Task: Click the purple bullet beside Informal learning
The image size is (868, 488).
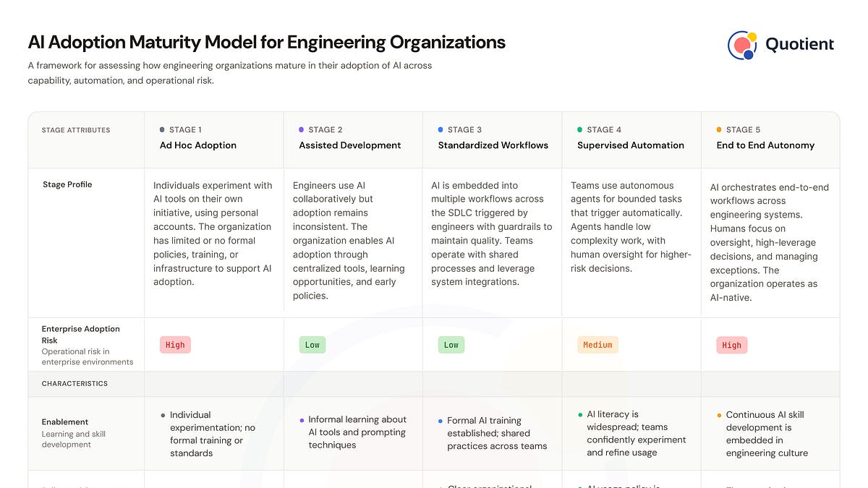Action: [x=302, y=420]
